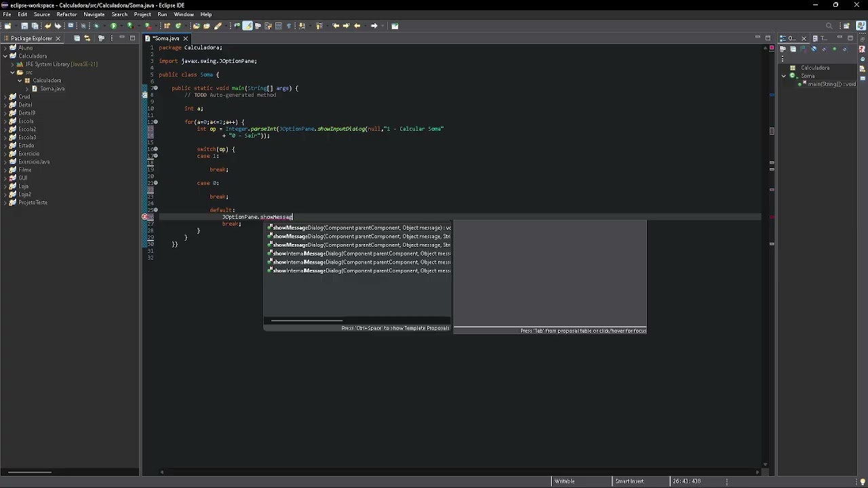The height and width of the screenshot is (488, 868).
Task: Expand the ProjetoTeste project
Action: click(x=5, y=203)
